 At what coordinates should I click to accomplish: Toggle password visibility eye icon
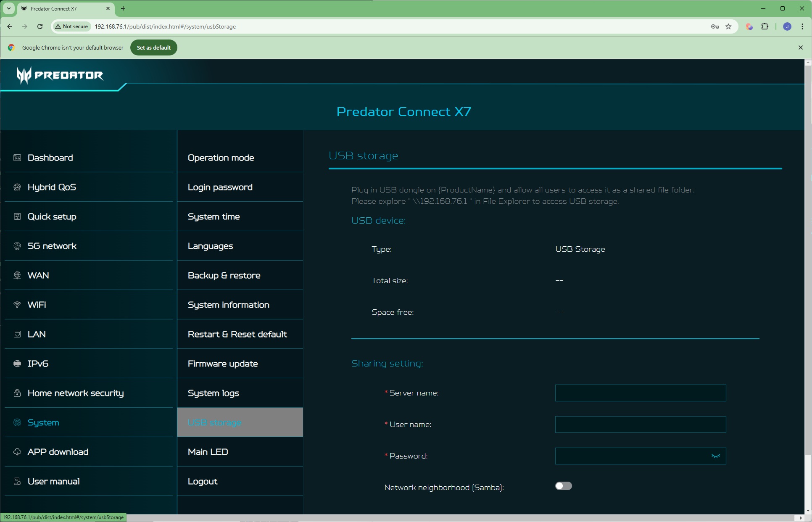coord(715,456)
